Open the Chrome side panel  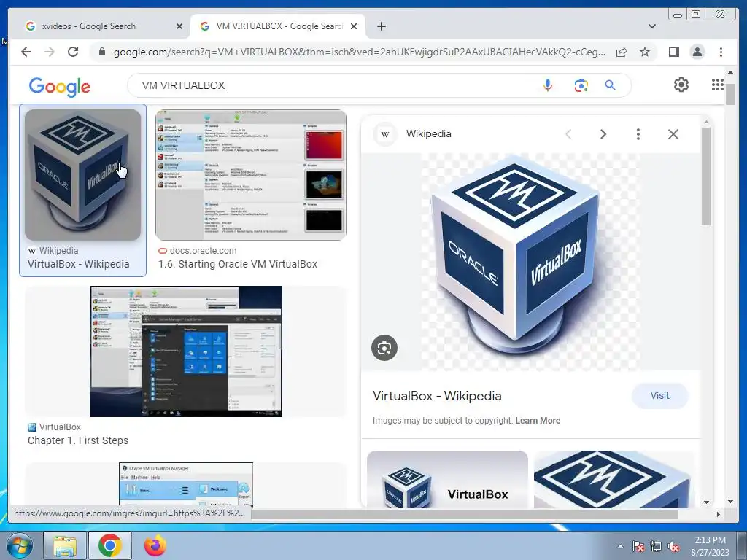pyautogui.click(x=673, y=52)
